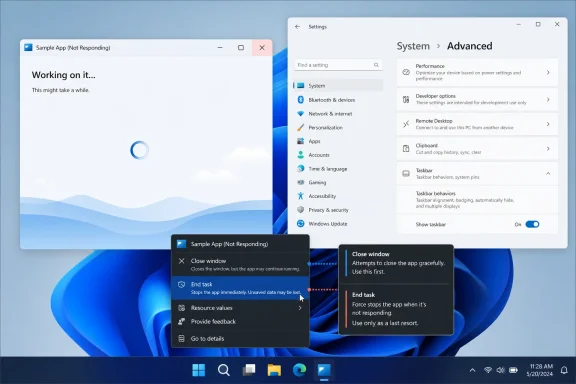Click the Performance gauge icon

point(406,72)
